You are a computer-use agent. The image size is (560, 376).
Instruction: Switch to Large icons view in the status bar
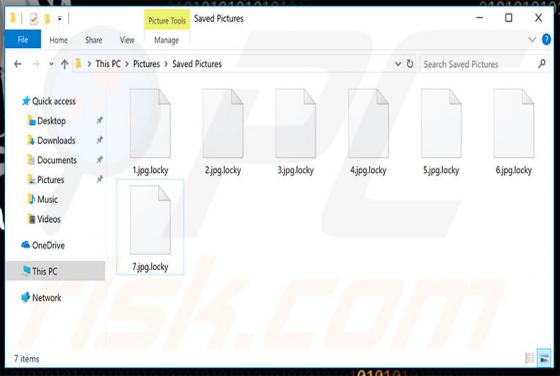544,357
